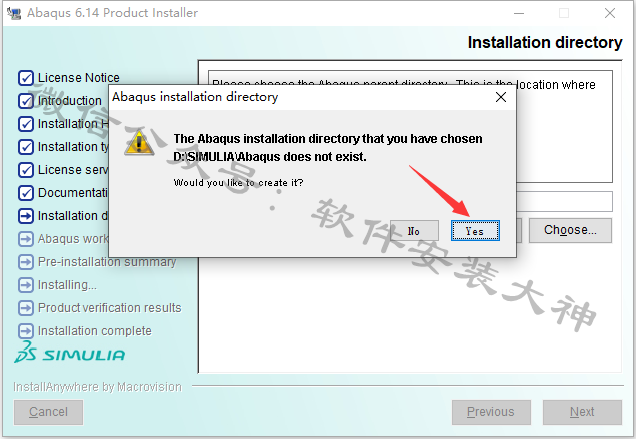Click the Next button
636x439 pixels.
click(582, 412)
